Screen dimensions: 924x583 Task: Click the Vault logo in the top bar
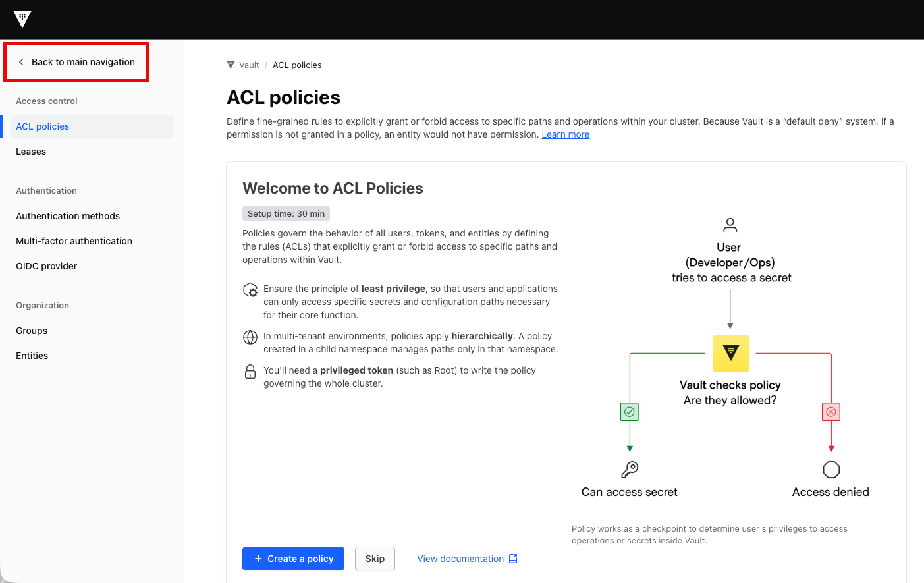[22, 19]
